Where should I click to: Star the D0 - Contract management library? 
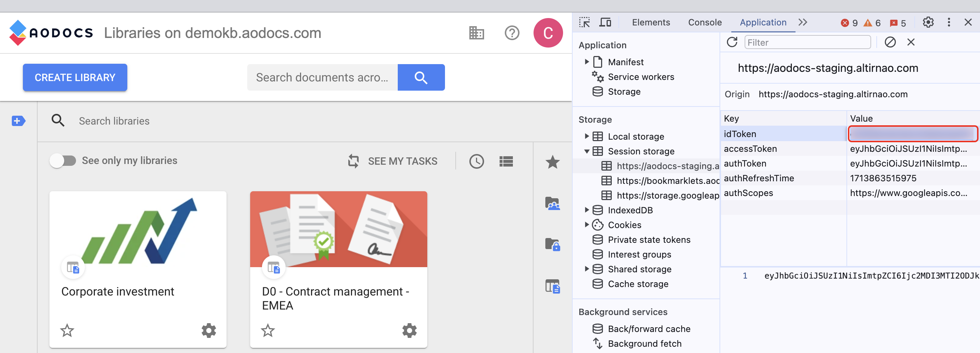tap(268, 331)
